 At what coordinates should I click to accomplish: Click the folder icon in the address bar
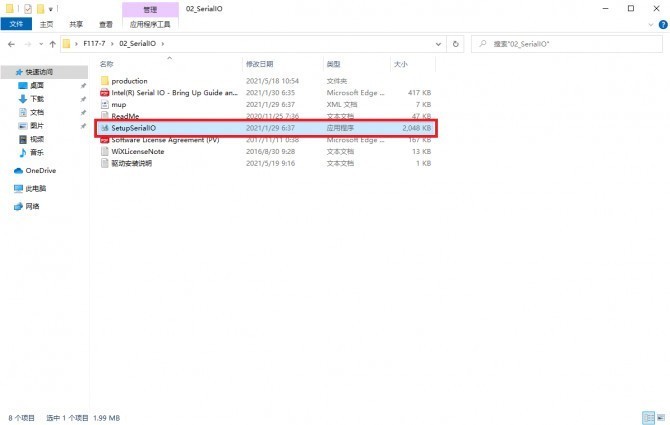click(x=66, y=44)
